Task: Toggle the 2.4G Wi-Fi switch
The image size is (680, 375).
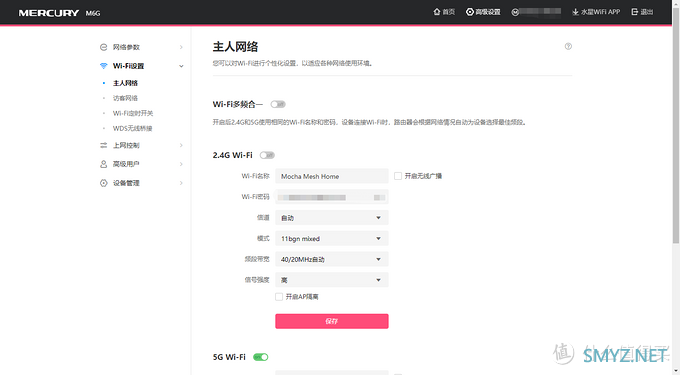Action: (x=267, y=155)
